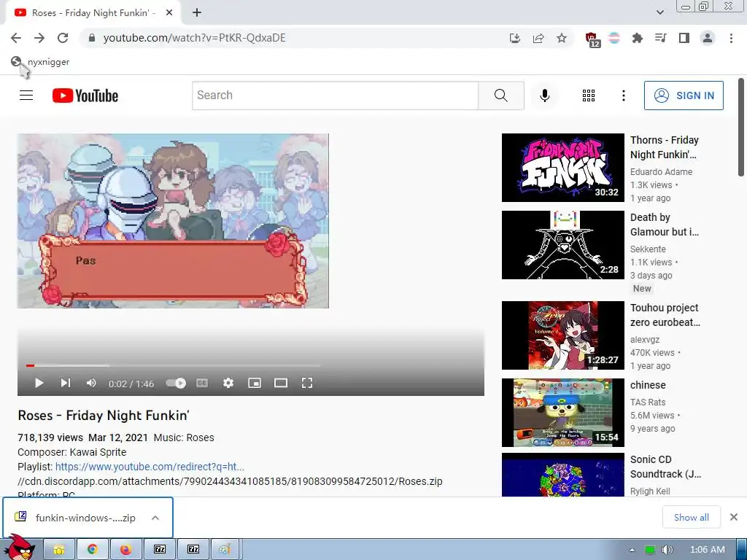Go forward in browser history
Screen dimensions: 747x560
39,38
